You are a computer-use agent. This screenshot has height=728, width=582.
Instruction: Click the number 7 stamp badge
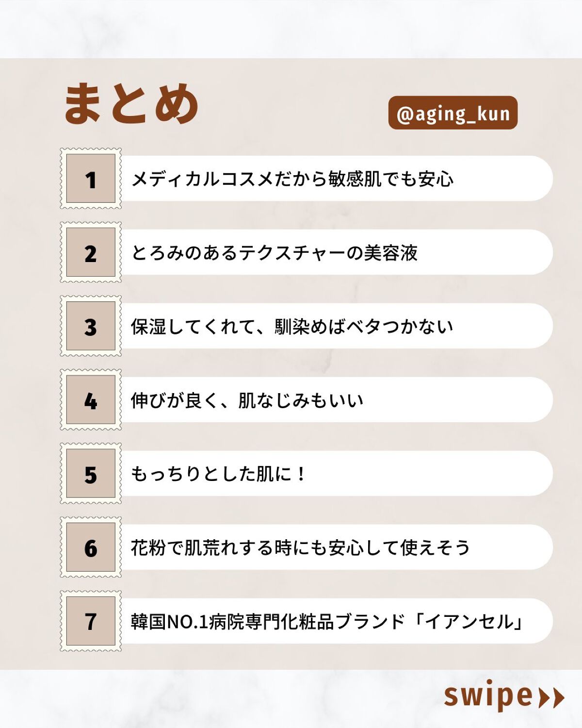[91, 621]
